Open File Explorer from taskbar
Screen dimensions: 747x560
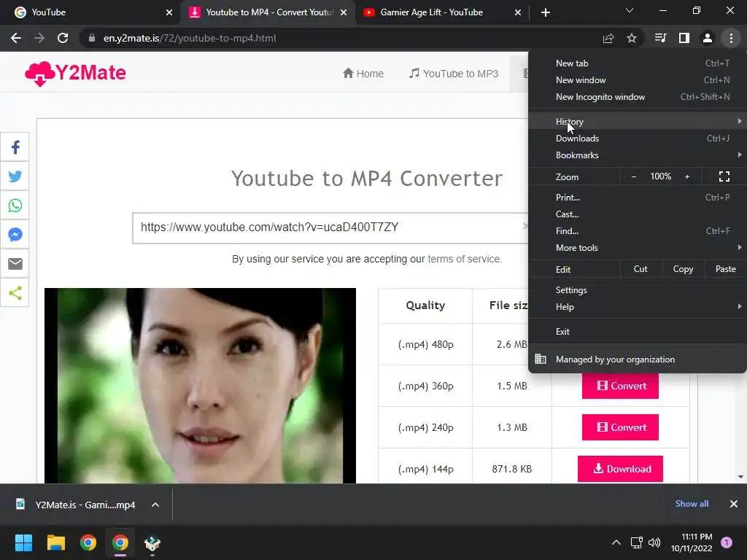55,542
